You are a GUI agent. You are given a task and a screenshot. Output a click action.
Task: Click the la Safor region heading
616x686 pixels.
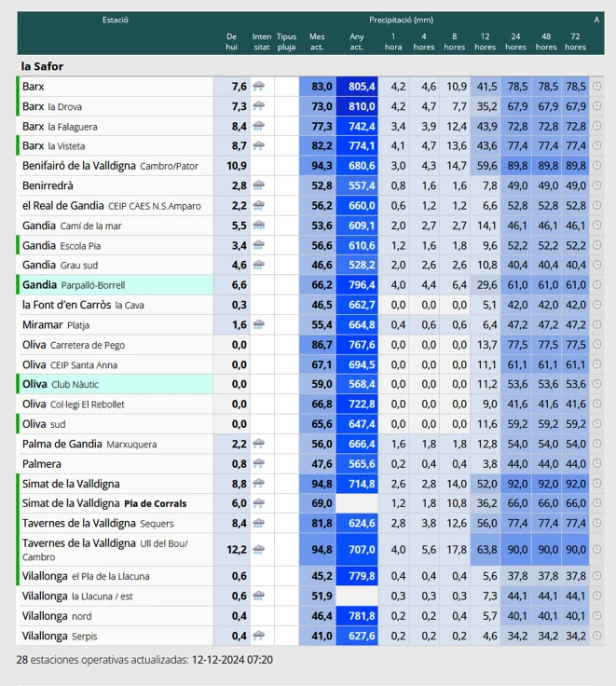(42, 66)
